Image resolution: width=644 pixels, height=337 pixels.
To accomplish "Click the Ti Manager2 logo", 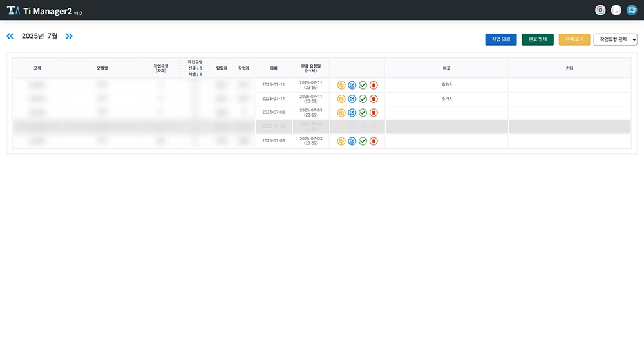I will pyautogui.click(x=44, y=11).
